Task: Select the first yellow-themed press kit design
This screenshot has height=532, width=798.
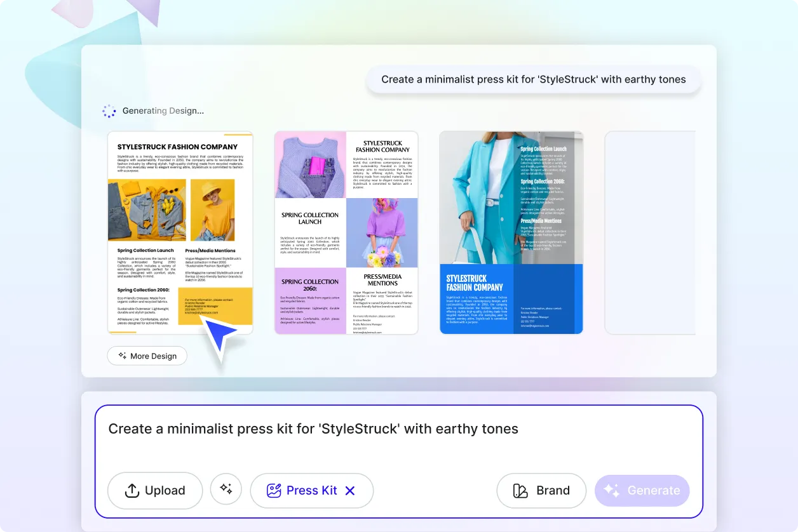Action: click(180, 232)
